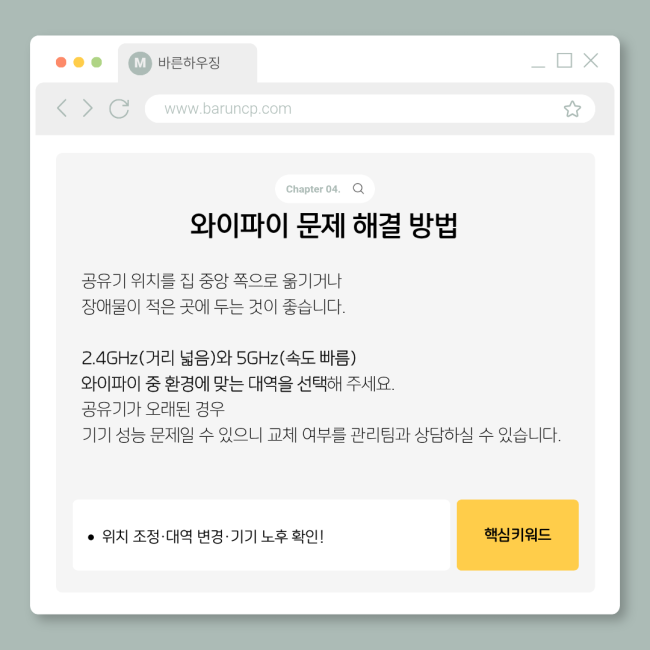Click the magnifier icon beside Chapter 04
The image size is (650, 650).
click(358, 189)
